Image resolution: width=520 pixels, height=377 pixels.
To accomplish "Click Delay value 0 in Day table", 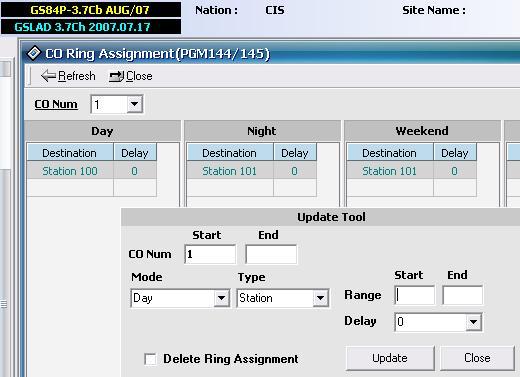I will pos(135,171).
